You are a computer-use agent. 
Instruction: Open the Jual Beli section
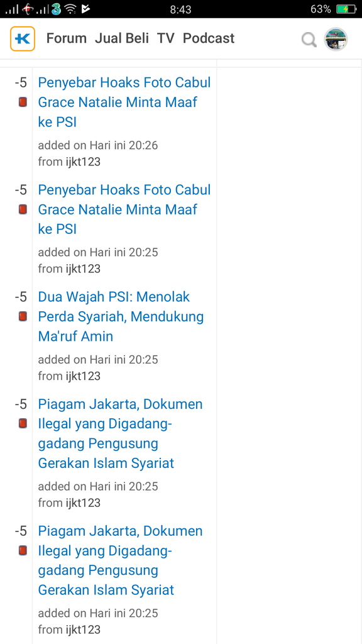click(122, 38)
